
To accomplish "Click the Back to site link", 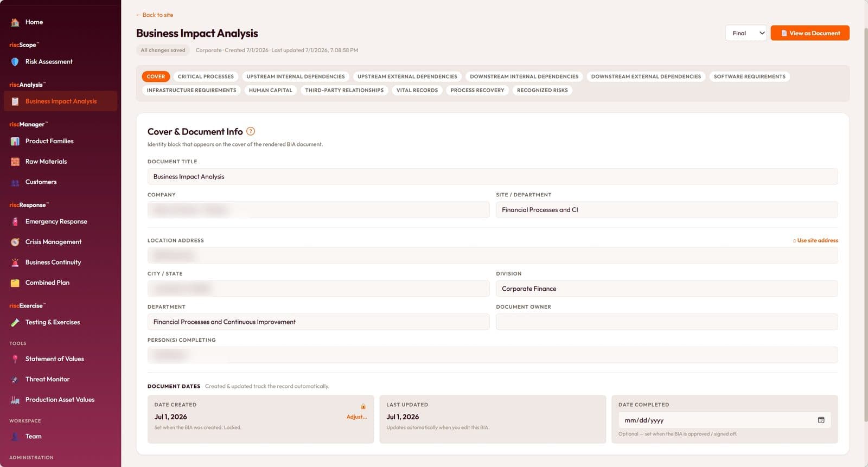I will point(155,15).
